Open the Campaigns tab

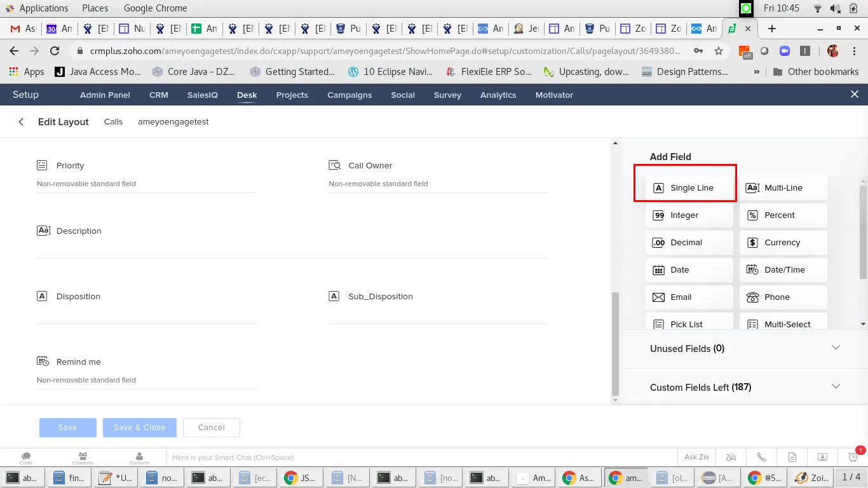coord(349,95)
